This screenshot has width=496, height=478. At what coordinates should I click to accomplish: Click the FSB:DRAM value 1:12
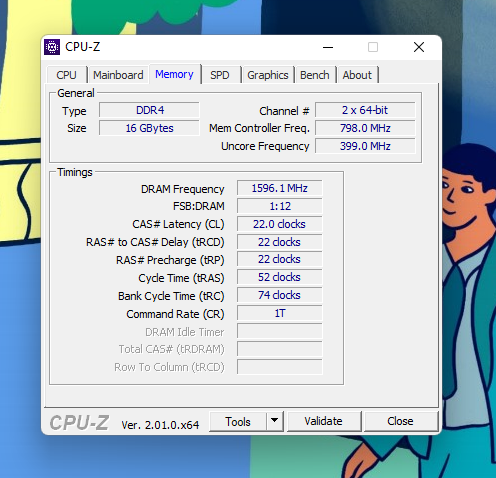280,206
